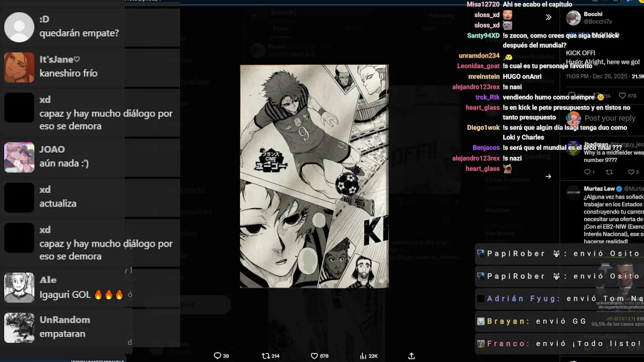Click 'aún nada :')' message from JOAO
Screen dimensions: 644x362
[x=64, y=163]
